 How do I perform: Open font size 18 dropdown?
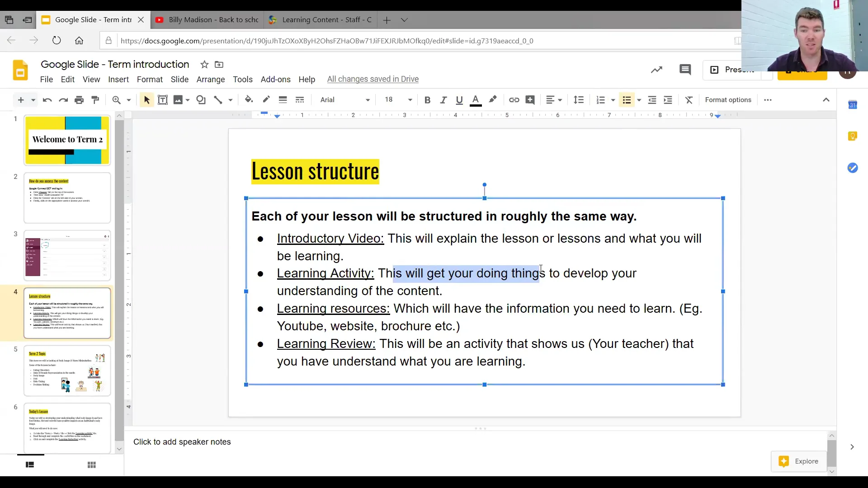[398, 100]
